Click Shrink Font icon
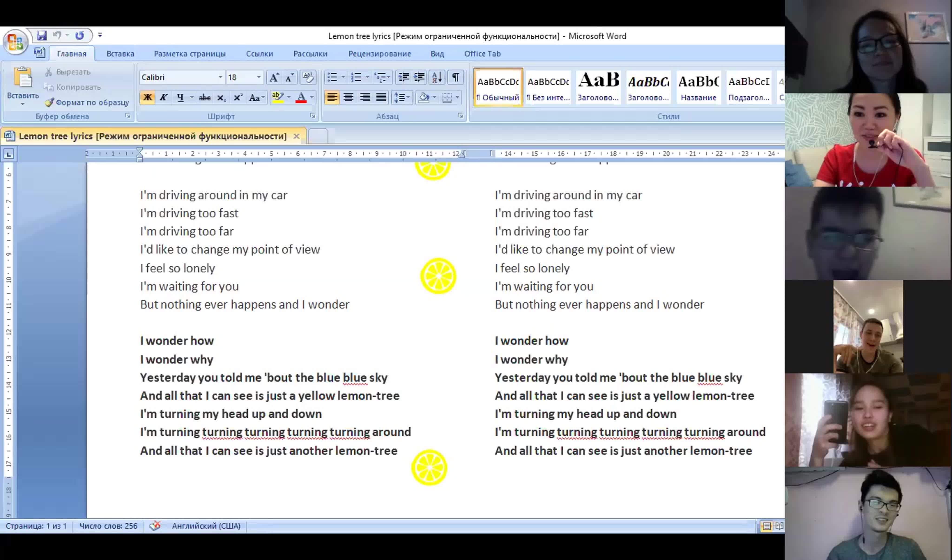This screenshot has width=952, height=560. tap(289, 77)
